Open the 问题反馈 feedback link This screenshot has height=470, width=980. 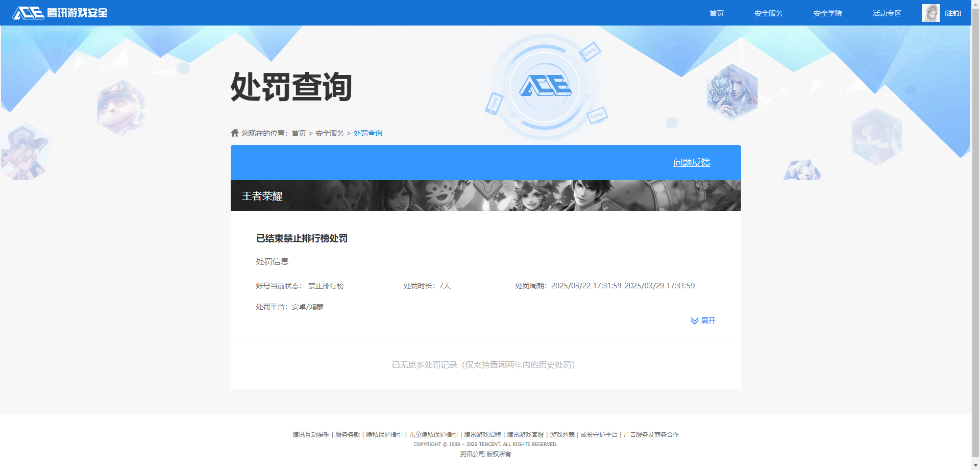coord(692,163)
